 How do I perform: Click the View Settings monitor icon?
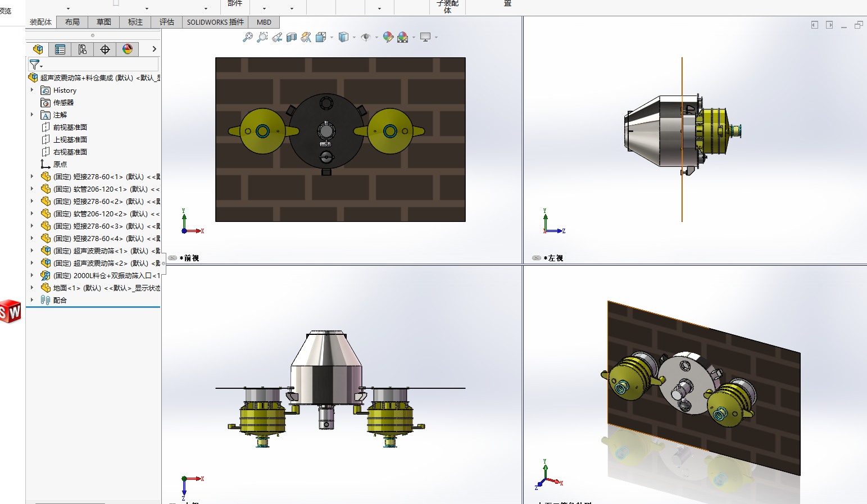click(425, 37)
